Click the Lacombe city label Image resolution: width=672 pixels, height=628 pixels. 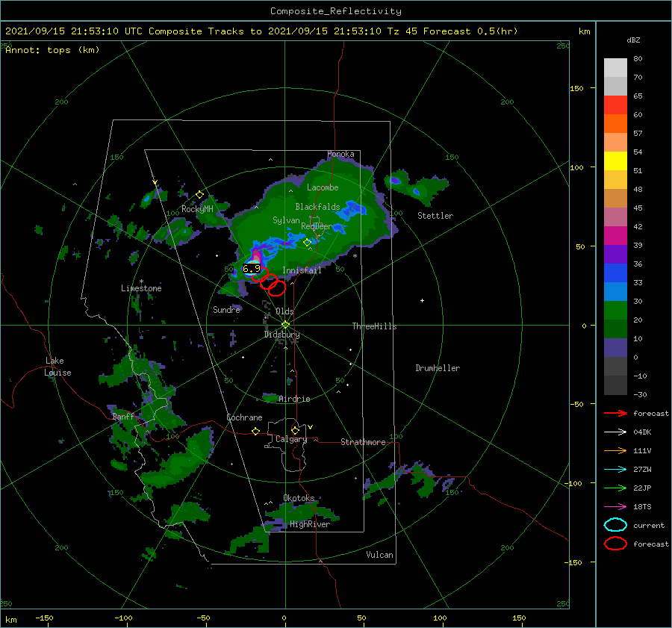click(323, 187)
